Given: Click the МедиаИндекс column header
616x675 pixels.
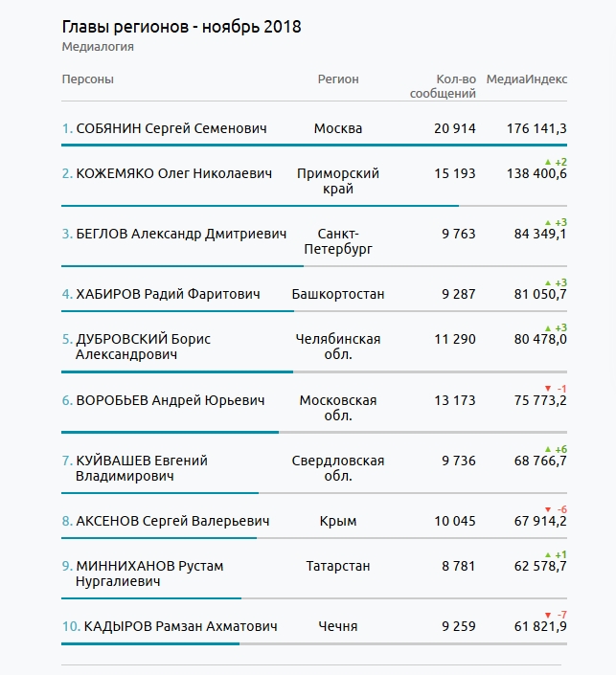Looking at the screenshot, I should click(x=527, y=79).
